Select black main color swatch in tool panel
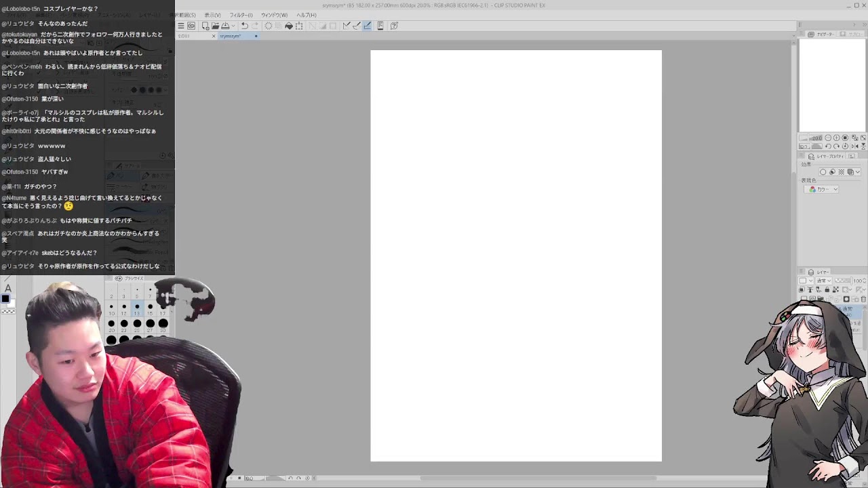The image size is (868, 488). point(5,298)
